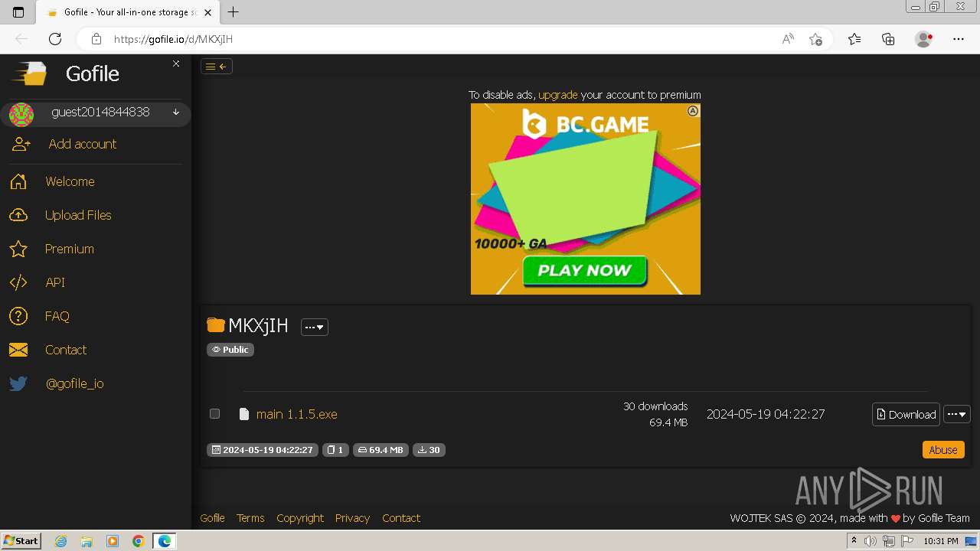Viewport: 980px width, 551px height.
Task: Open Contact in the sidebar
Action: tap(66, 350)
